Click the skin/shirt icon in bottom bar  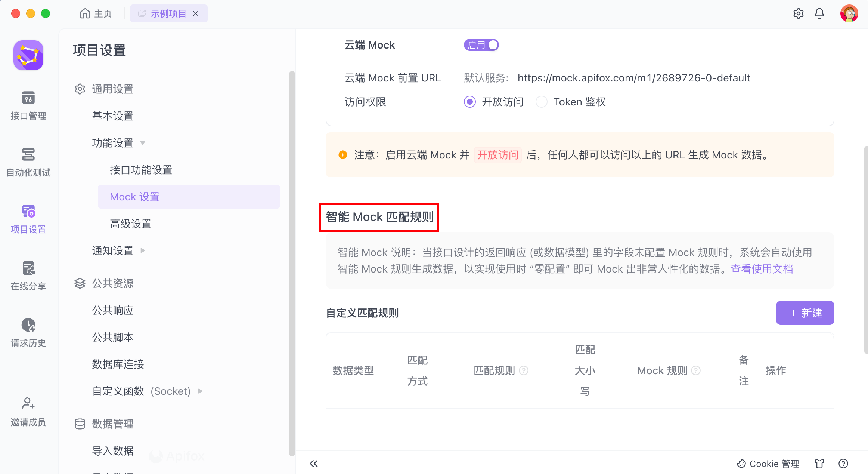click(x=819, y=464)
